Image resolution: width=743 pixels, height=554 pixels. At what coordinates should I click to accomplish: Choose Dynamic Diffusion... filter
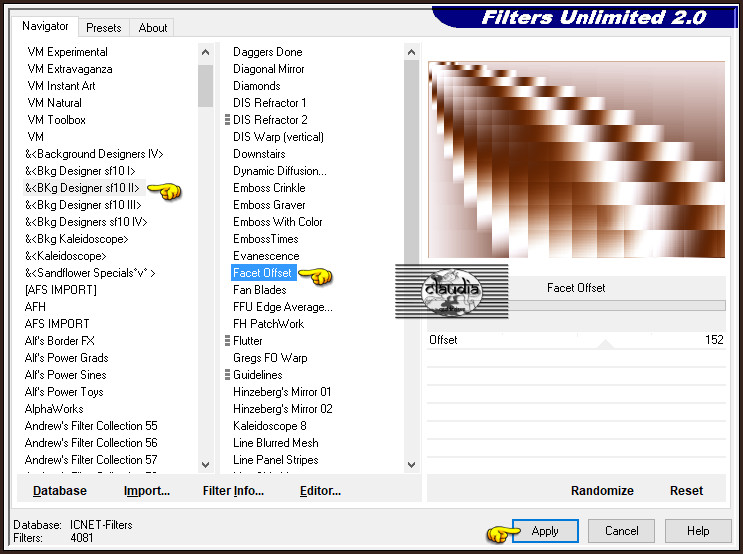[280, 171]
